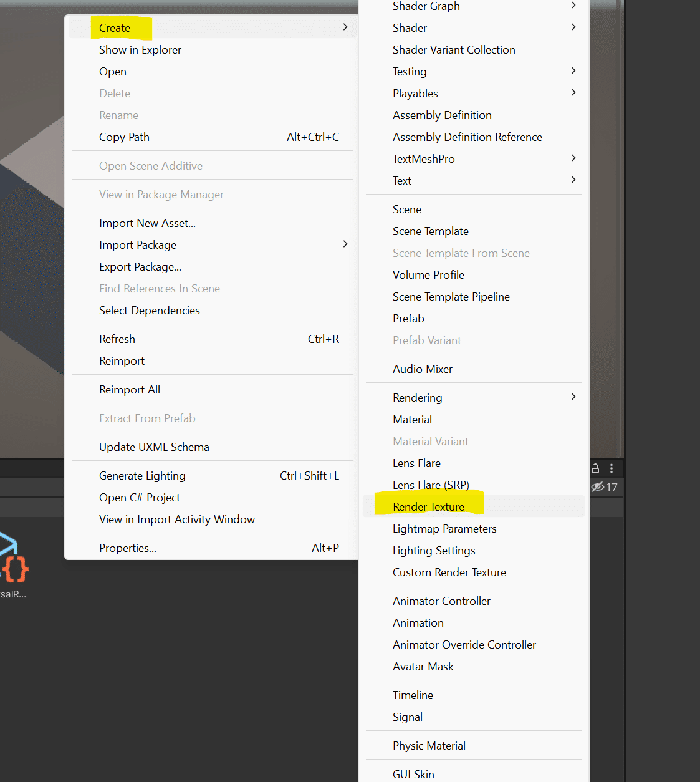The image size is (700, 782).
Task: Select Open C# Project
Action: tap(213, 498)
